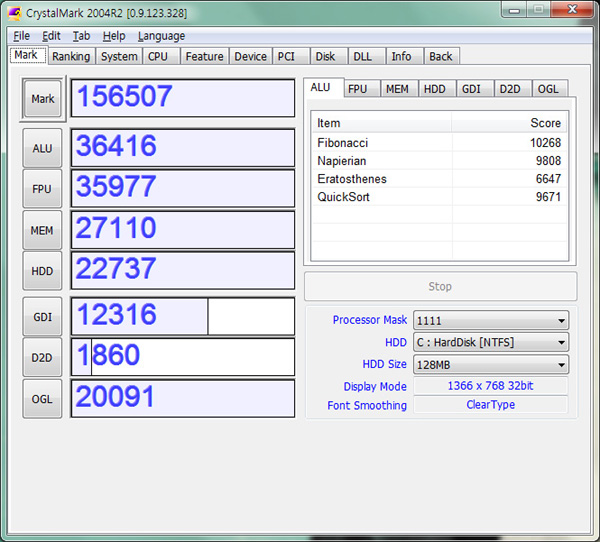
Task: Select the Eratosthenes row
Action: click(439, 179)
